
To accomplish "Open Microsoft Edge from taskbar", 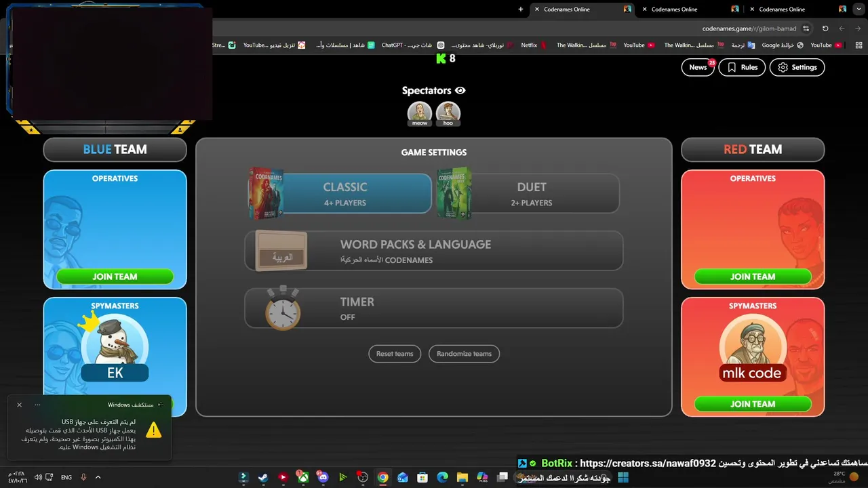I will (x=443, y=477).
